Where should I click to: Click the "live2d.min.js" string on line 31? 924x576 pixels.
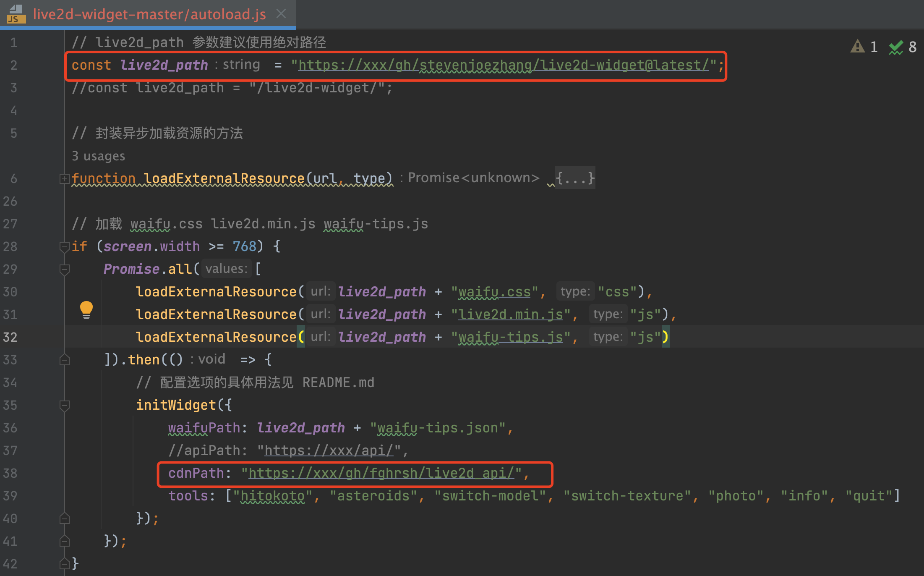click(510, 314)
